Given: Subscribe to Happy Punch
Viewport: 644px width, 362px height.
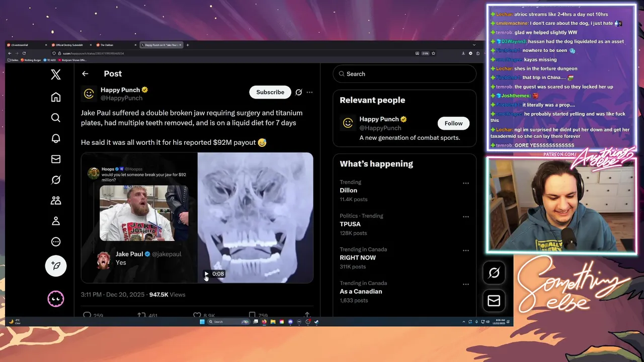Looking at the screenshot, I should pos(270,92).
